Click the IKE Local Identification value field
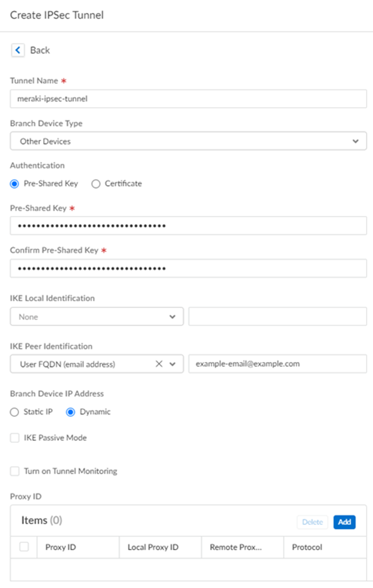Screen dimensions: 373x588 (x=277, y=316)
